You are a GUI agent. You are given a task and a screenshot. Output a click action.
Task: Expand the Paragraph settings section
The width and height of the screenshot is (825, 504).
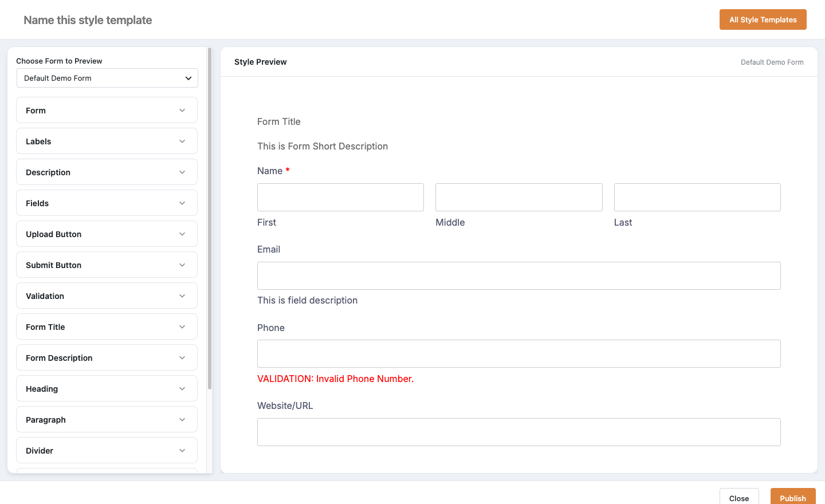point(107,419)
